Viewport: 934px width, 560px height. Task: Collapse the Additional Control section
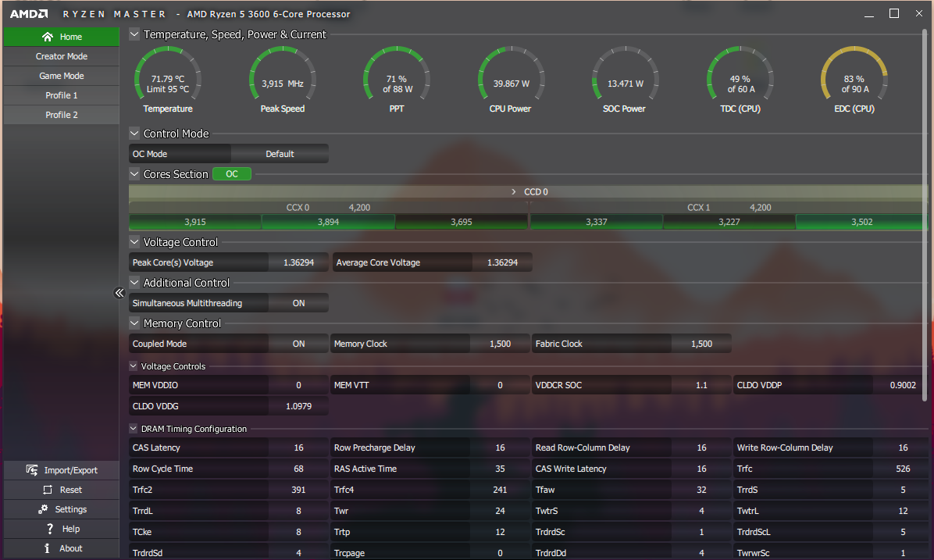[134, 283]
